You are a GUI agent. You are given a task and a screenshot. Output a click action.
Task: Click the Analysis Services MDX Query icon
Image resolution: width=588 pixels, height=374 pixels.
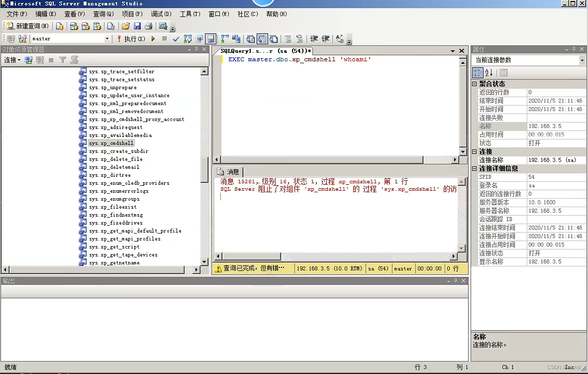point(74,26)
